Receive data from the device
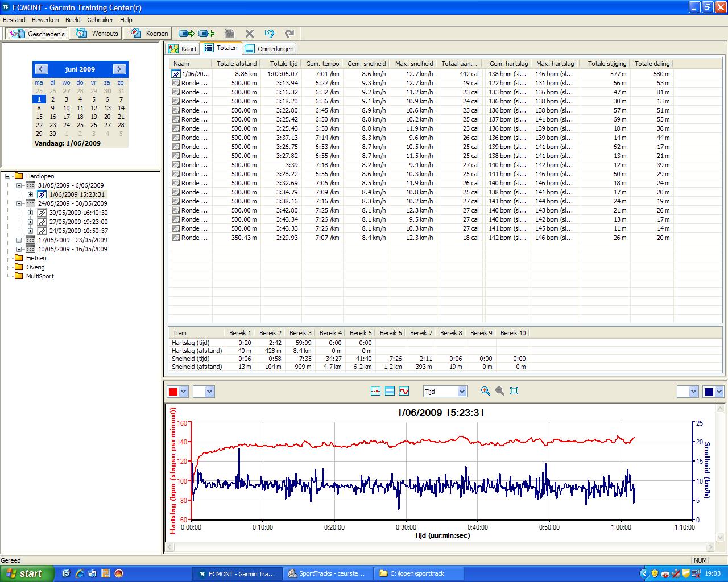The height and width of the screenshot is (582, 728). (x=206, y=34)
